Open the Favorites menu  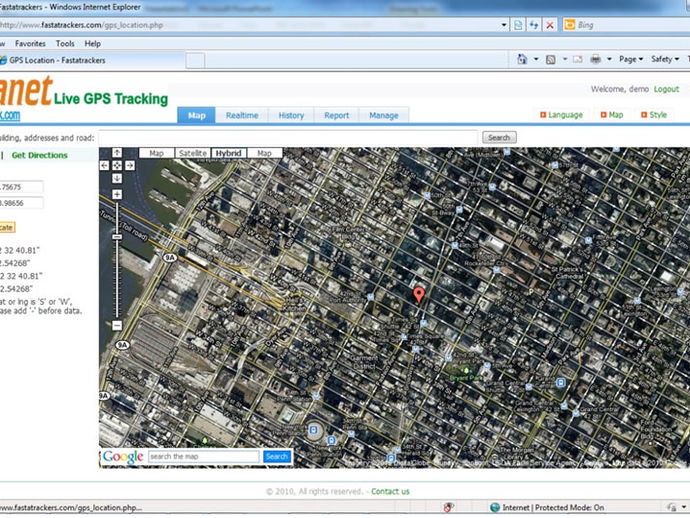30,44
